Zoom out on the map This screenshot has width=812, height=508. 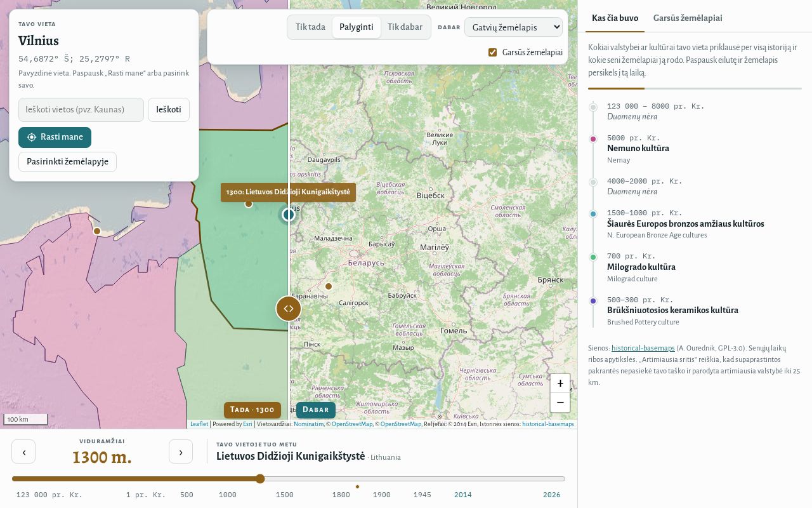click(x=560, y=402)
